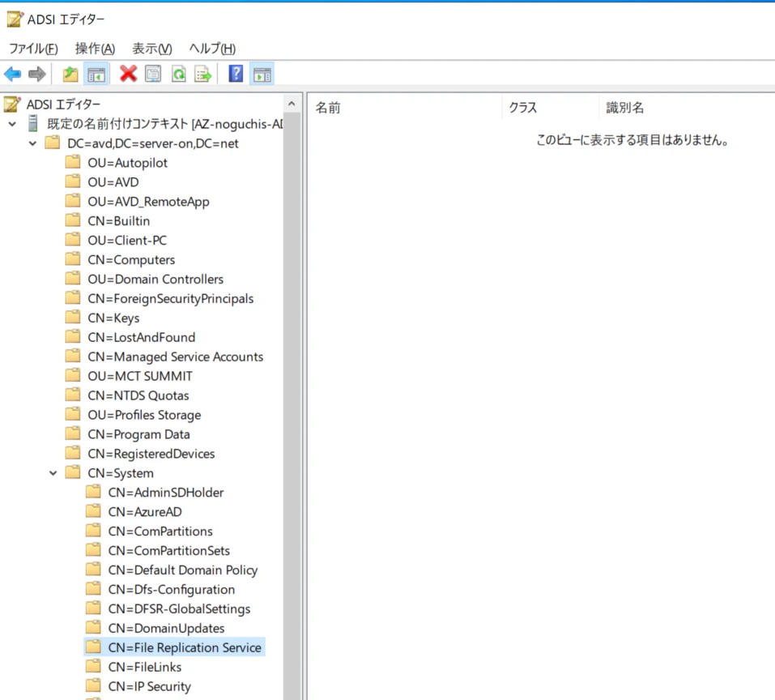
Task: Select the CN=ComPartitions node
Action: coord(160,531)
